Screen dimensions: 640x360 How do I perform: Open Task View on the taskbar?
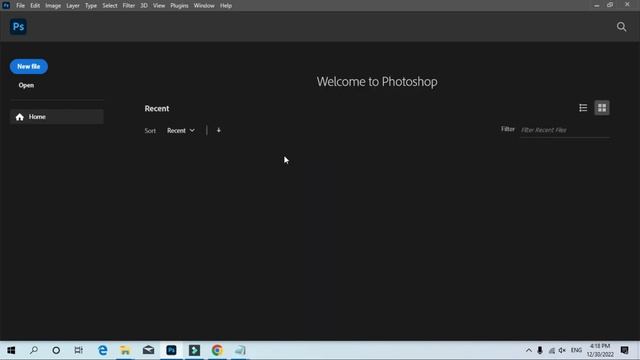[78, 350]
